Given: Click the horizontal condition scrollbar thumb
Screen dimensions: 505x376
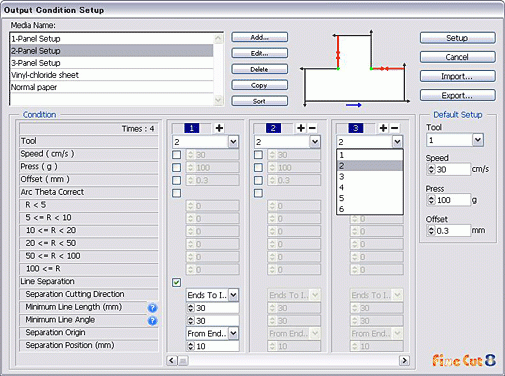Looking at the screenshot, I should (x=183, y=360).
